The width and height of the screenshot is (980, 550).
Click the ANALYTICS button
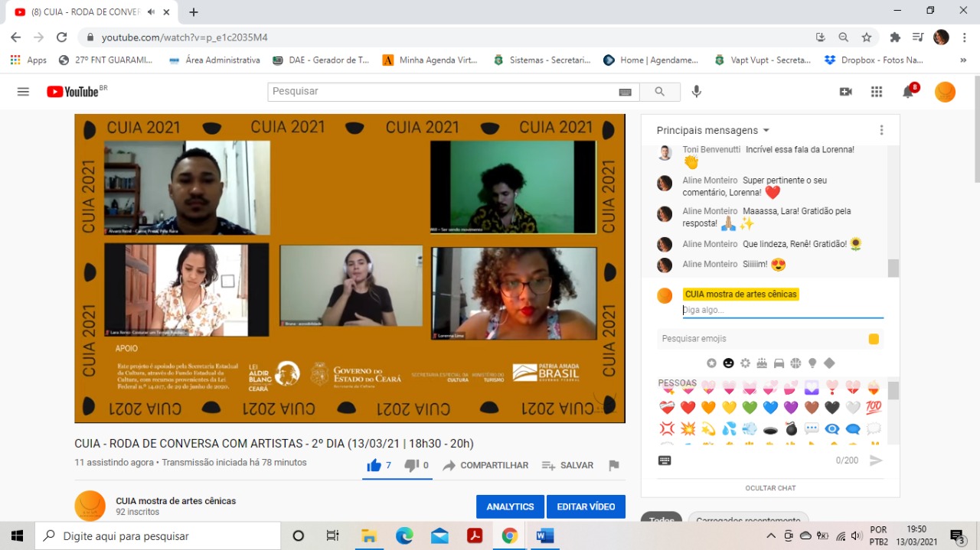510,506
